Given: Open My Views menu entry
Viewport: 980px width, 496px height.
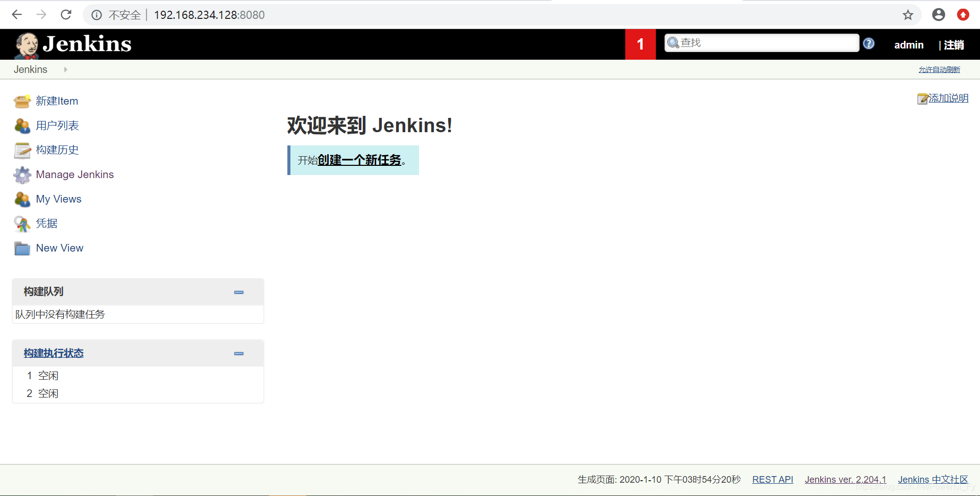Looking at the screenshot, I should point(59,199).
